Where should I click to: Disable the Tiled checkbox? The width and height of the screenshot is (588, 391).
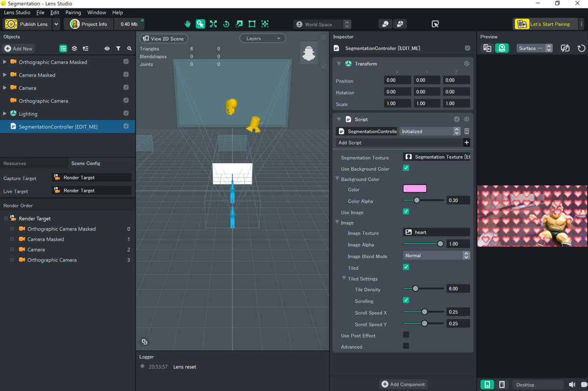click(406, 267)
